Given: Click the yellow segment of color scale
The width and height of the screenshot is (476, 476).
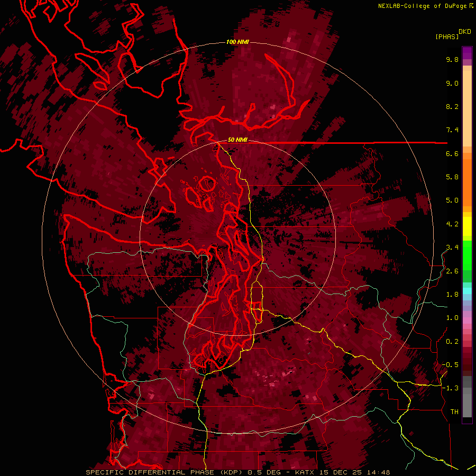Looking at the screenshot, I should (467, 226).
